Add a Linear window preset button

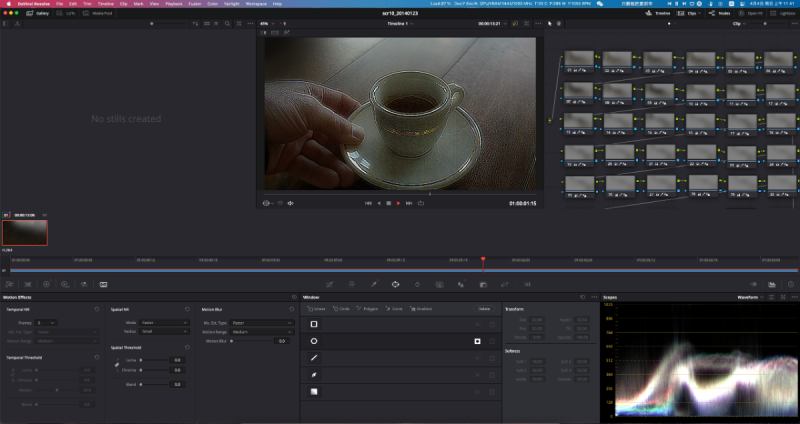[x=317, y=309]
